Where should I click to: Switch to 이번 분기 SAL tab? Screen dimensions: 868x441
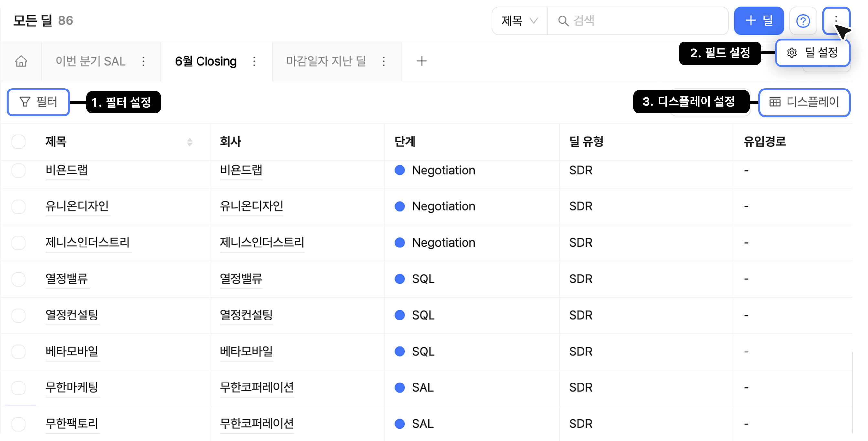[90, 61]
